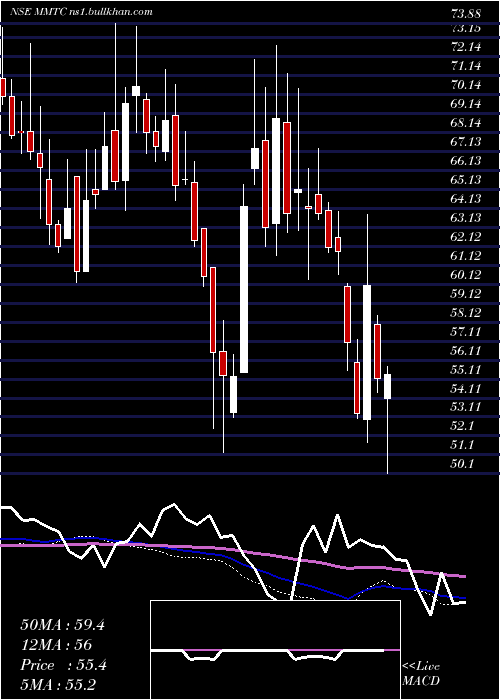Click the 50.1 price axis label
Viewport: 500px width, 700px height.
[x=462, y=464]
